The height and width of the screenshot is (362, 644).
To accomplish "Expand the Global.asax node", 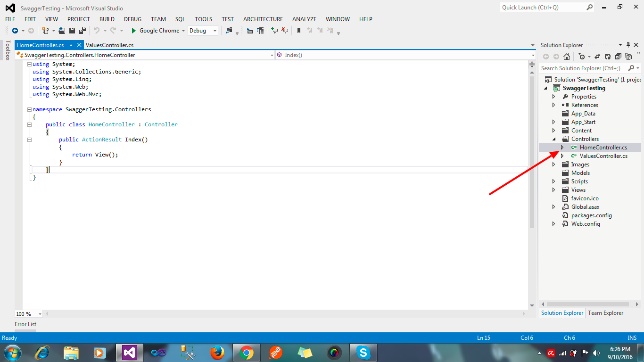I will [x=554, y=207].
